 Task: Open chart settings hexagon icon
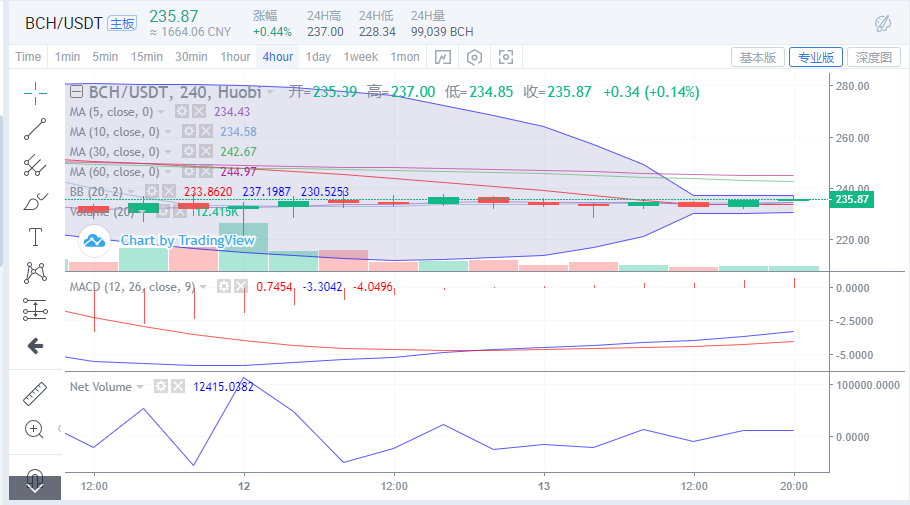click(x=475, y=57)
